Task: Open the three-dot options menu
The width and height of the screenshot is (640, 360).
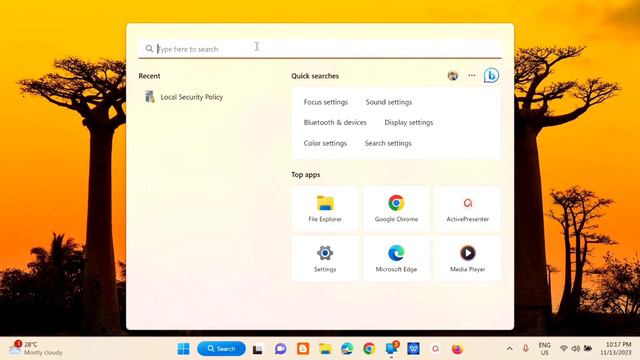Action: [x=472, y=76]
